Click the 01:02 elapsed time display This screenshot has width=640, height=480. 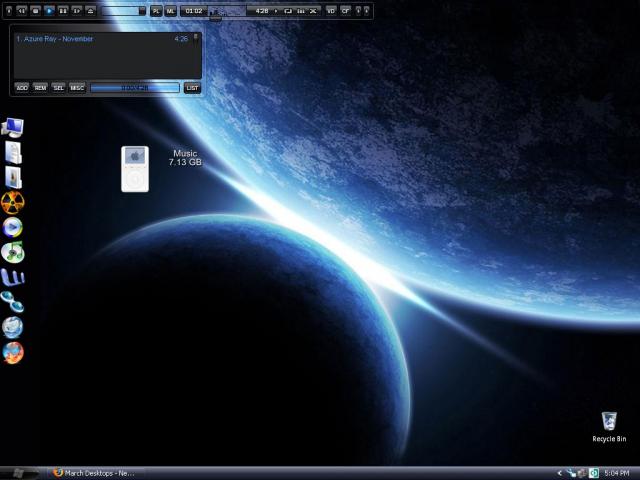tap(193, 11)
